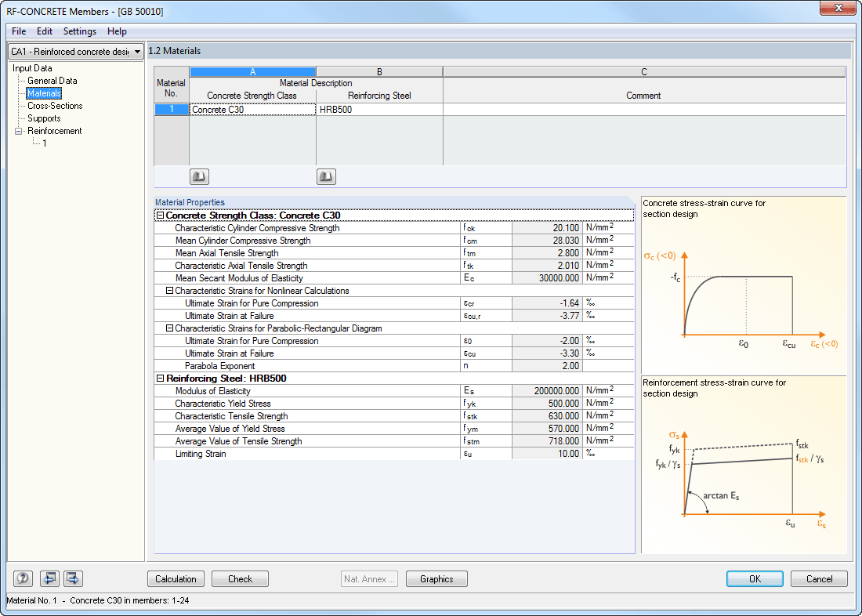862x616 pixels.
Task: Click value 2.010 for ftk
Action: click(x=547, y=266)
